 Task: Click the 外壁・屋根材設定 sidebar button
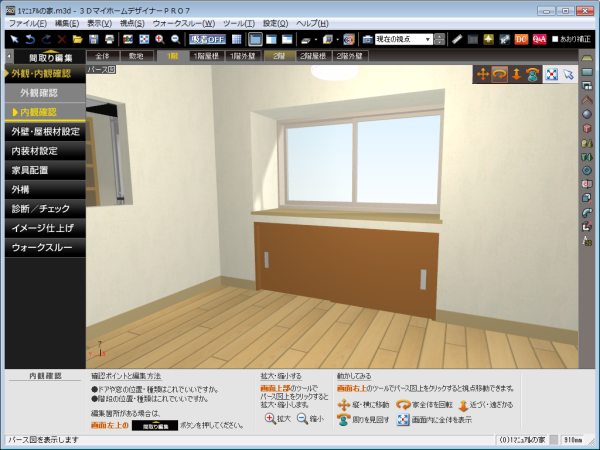tap(42, 131)
